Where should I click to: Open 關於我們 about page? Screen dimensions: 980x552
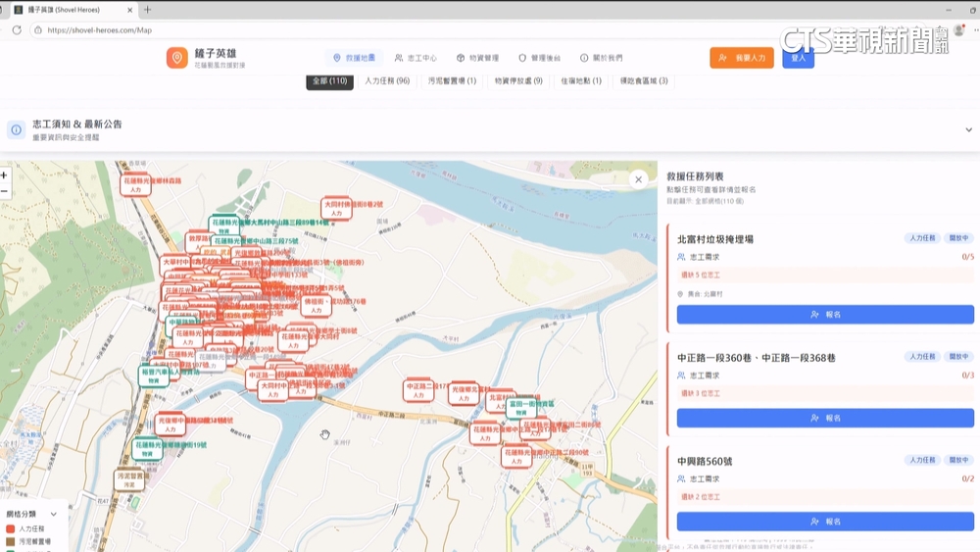(x=602, y=58)
